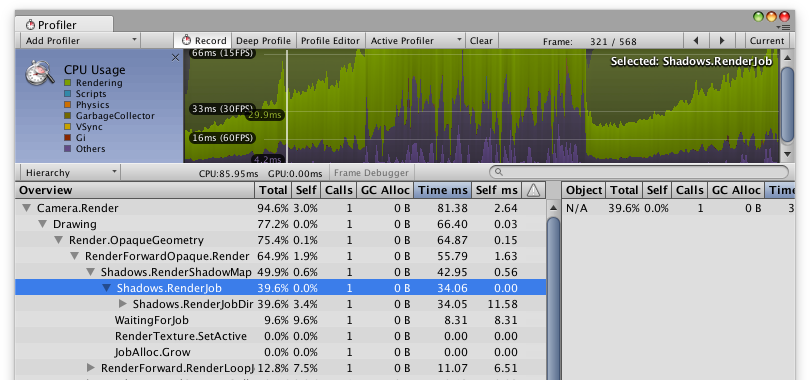Open the Add Profiler dropdown
This screenshot has width=810, height=380.
pyautogui.click(x=81, y=41)
